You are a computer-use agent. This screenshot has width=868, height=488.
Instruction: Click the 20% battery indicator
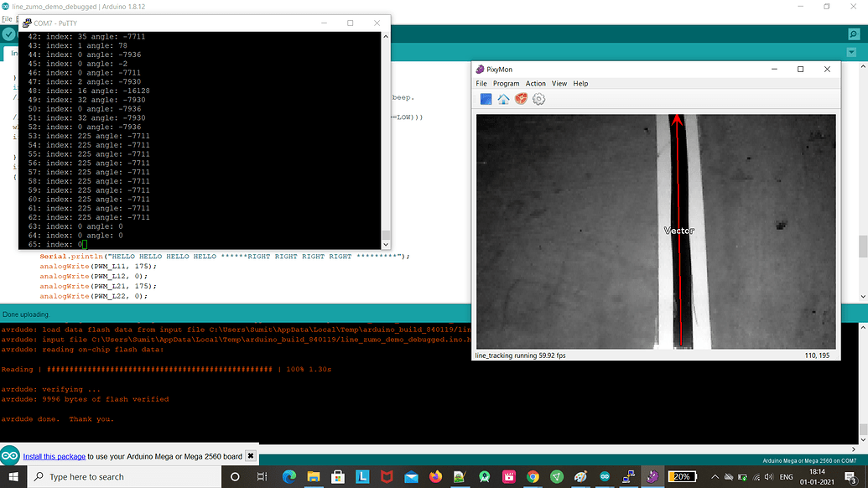coord(682,476)
